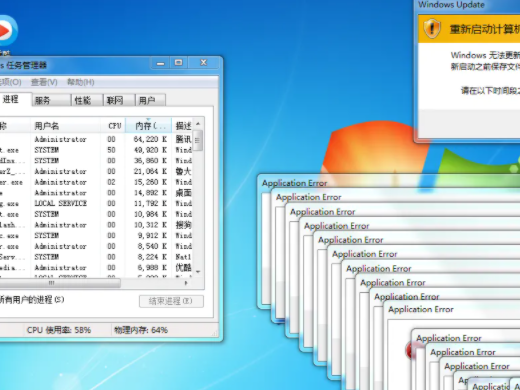The height and width of the screenshot is (390, 520).
Task: Click the Windows Update shield warning icon
Action: [x=432, y=29]
